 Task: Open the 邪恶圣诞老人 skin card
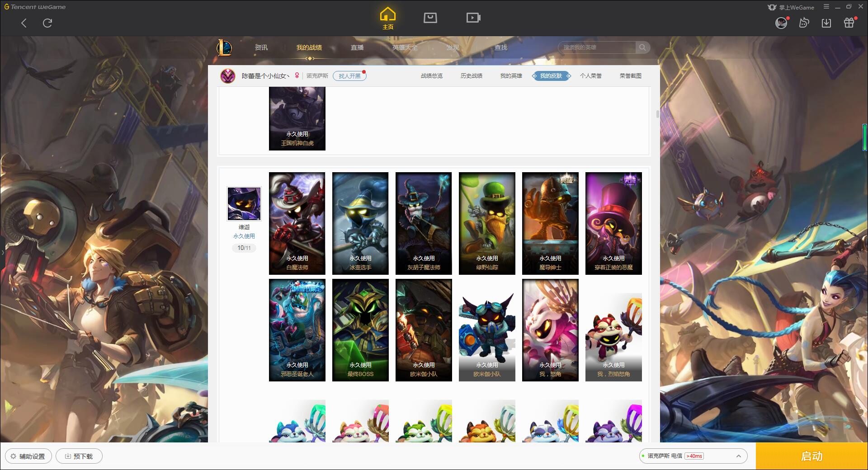(x=297, y=330)
